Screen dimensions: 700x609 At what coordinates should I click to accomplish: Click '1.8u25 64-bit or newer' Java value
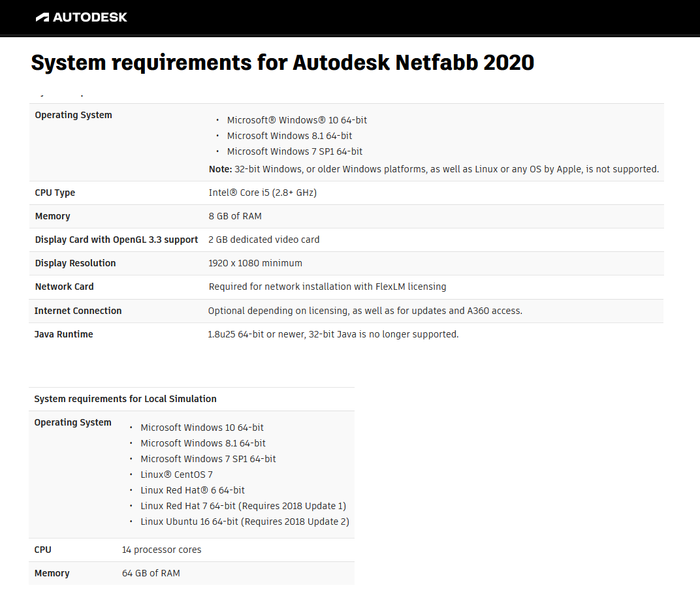(x=333, y=334)
